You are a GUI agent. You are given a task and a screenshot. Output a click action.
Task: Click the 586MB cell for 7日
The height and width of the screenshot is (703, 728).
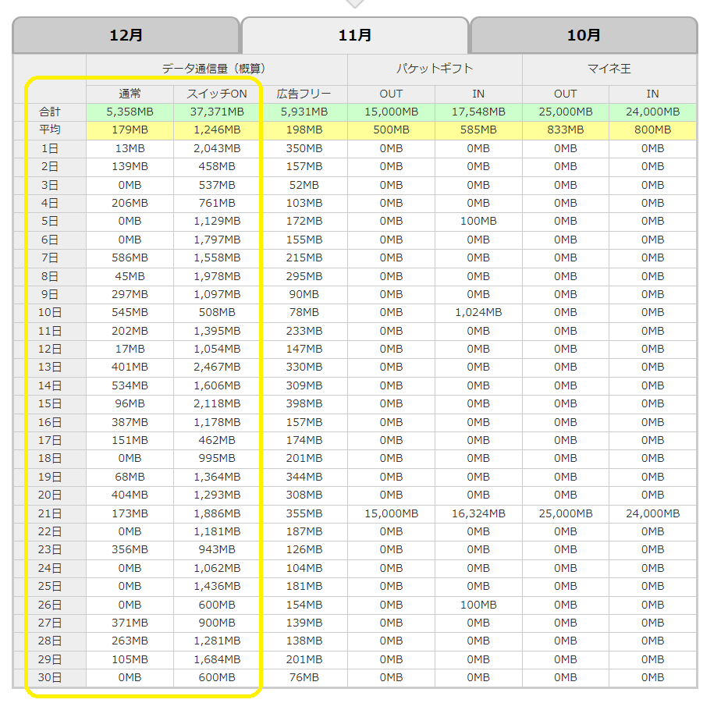(130, 258)
